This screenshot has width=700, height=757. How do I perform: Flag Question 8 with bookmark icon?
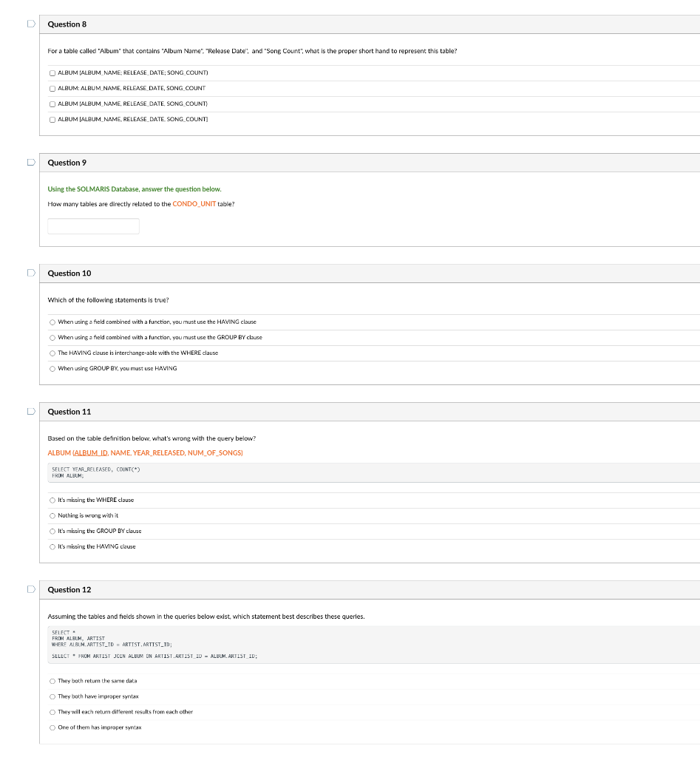pos(31,24)
